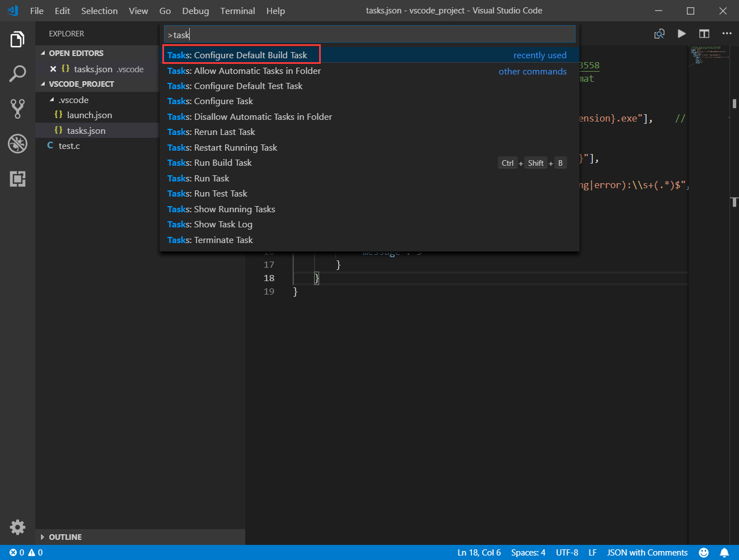Viewport: 739px width, 560px height.
Task: Click JSON with Comments language mode
Action: click(x=647, y=553)
